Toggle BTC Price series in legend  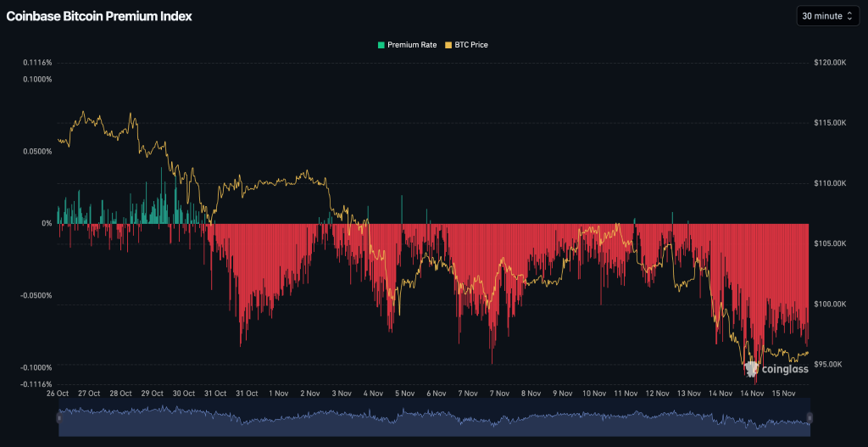click(471, 45)
